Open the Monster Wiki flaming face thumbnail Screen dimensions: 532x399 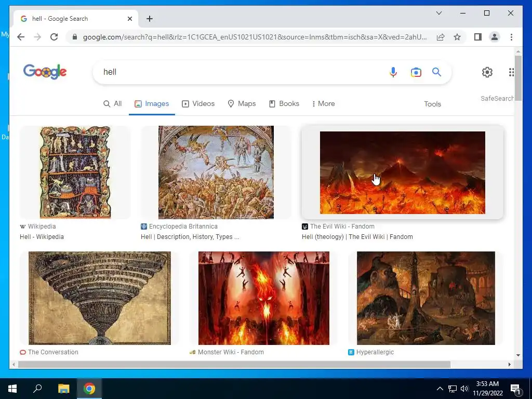(263, 298)
